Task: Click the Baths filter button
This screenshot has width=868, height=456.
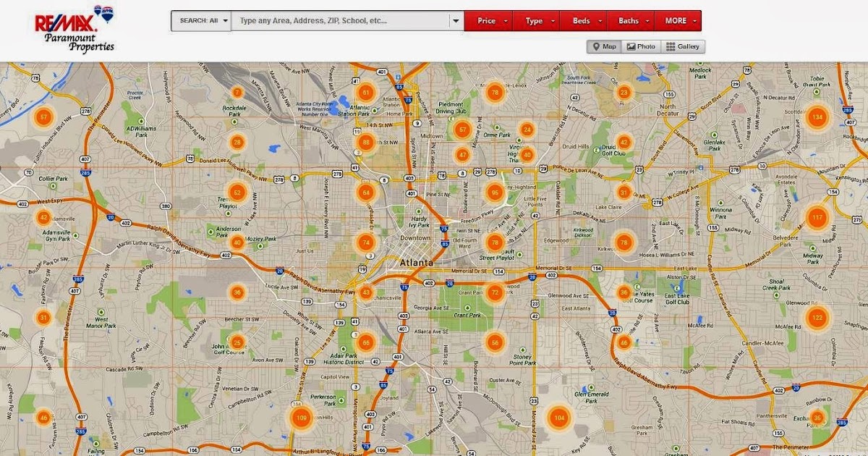Action: click(x=631, y=21)
